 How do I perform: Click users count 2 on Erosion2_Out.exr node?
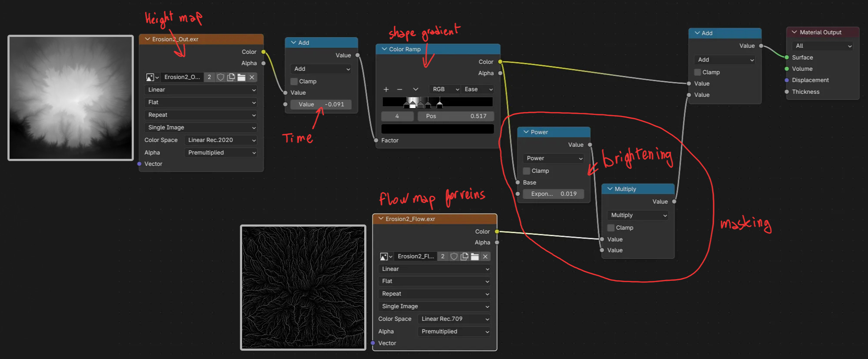(x=209, y=77)
